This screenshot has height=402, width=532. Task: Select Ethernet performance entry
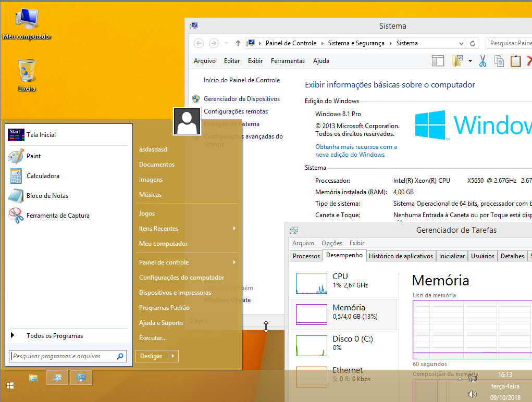click(x=344, y=377)
